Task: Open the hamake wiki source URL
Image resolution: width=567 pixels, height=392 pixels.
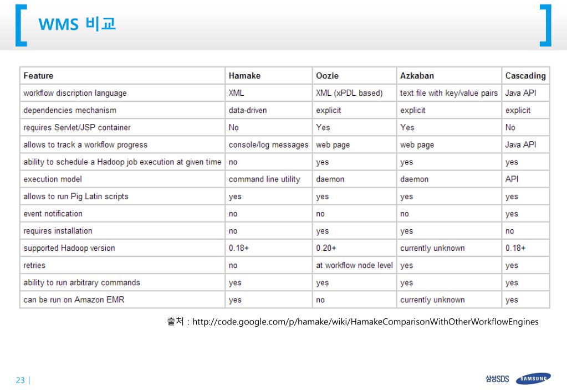Action: click(365, 322)
